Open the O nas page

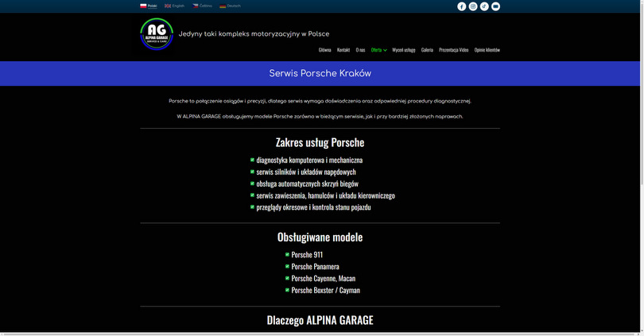pos(360,49)
